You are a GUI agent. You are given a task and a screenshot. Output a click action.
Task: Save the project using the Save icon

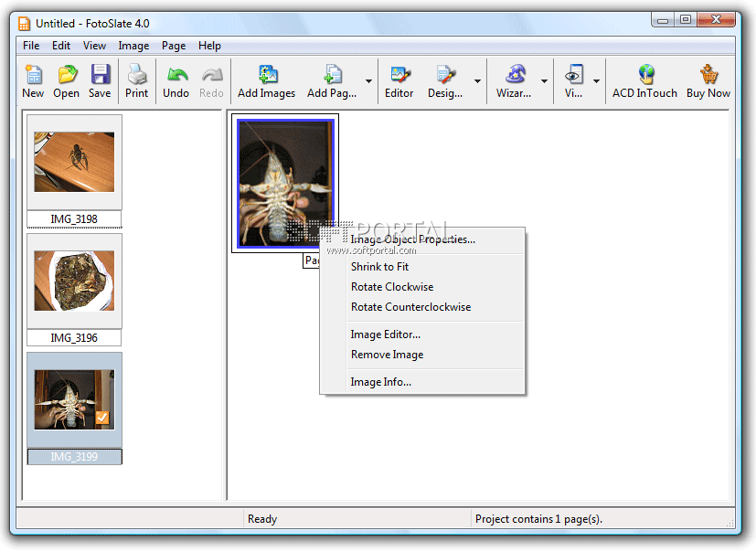tap(100, 75)
